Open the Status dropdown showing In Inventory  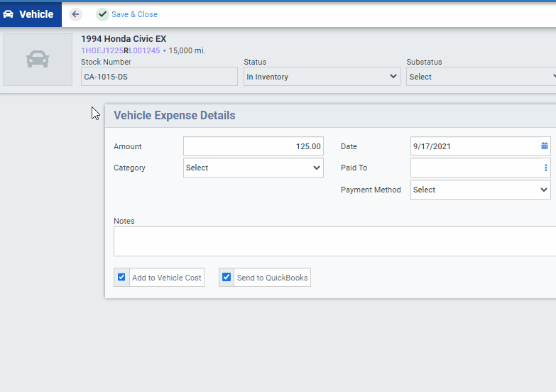click(x=322, y=77)
